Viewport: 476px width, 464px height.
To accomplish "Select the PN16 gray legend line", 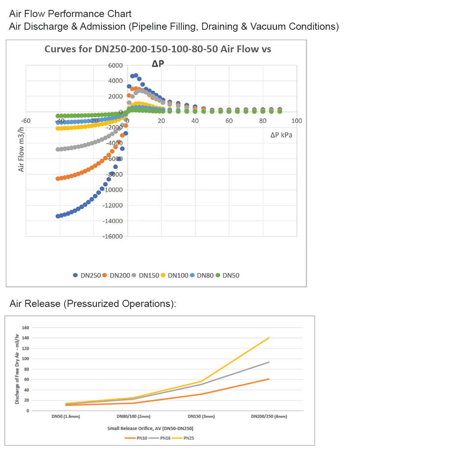I will 154,438.
